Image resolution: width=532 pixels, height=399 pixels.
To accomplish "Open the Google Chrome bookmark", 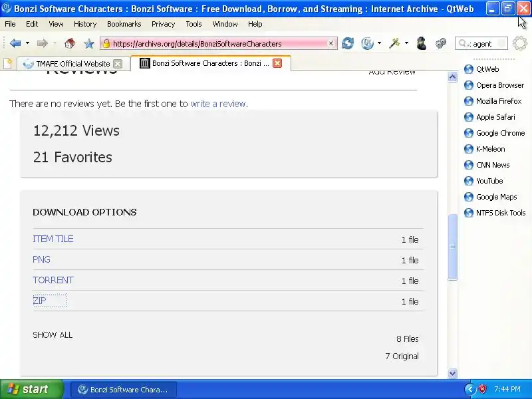I will click(x=494, y=133).
